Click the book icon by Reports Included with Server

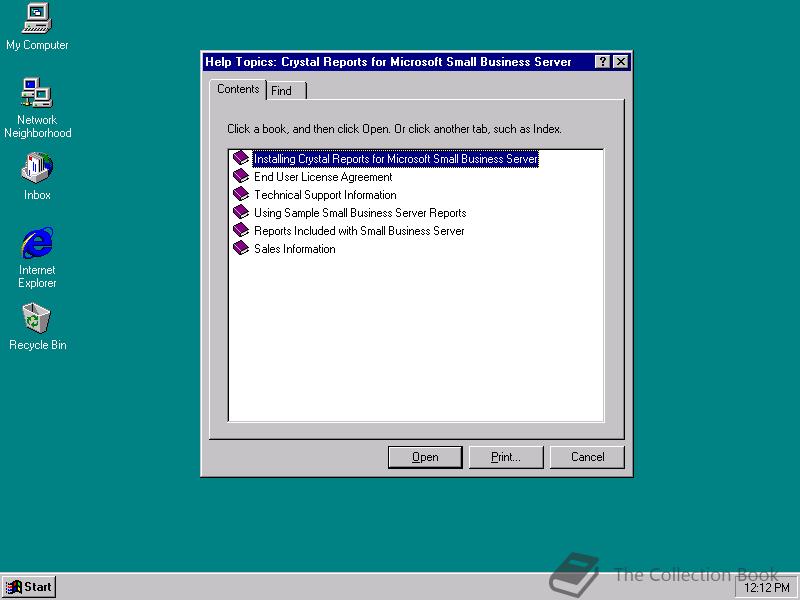click(241, 230)
